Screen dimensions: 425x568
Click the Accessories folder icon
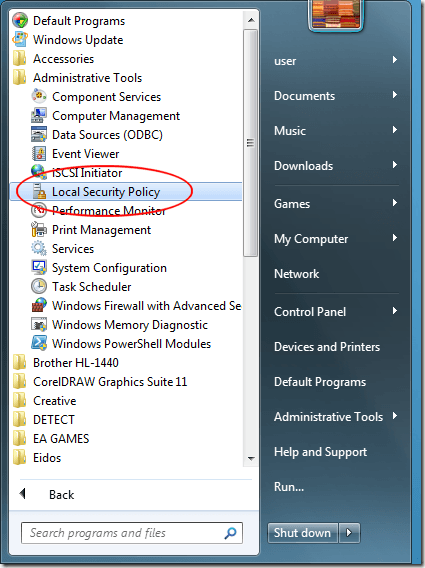point(20,59)
